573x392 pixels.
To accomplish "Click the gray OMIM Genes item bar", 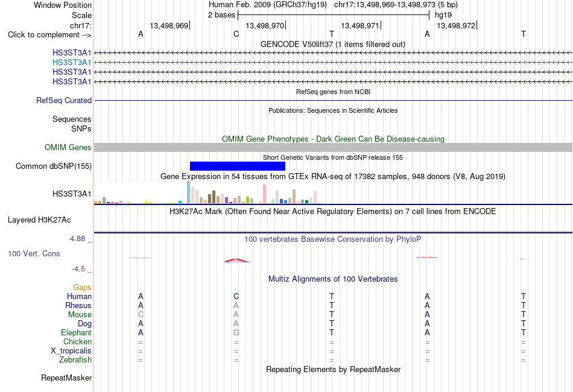I will pyautogui.click(x=333, y=147).
